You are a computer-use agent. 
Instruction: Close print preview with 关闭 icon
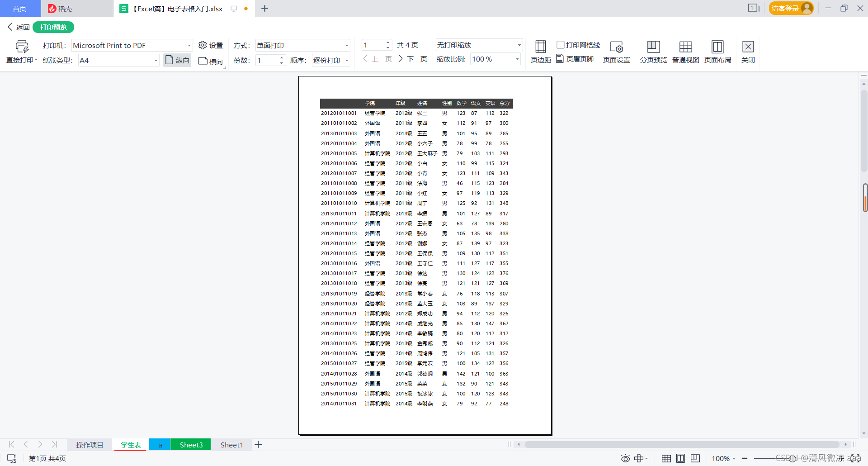[x=748, y=52]
